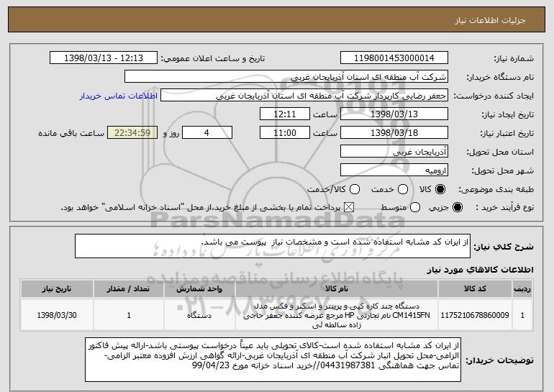Click the شرح کلی نیاز label
554x392 pixels.
click(504, 247)
